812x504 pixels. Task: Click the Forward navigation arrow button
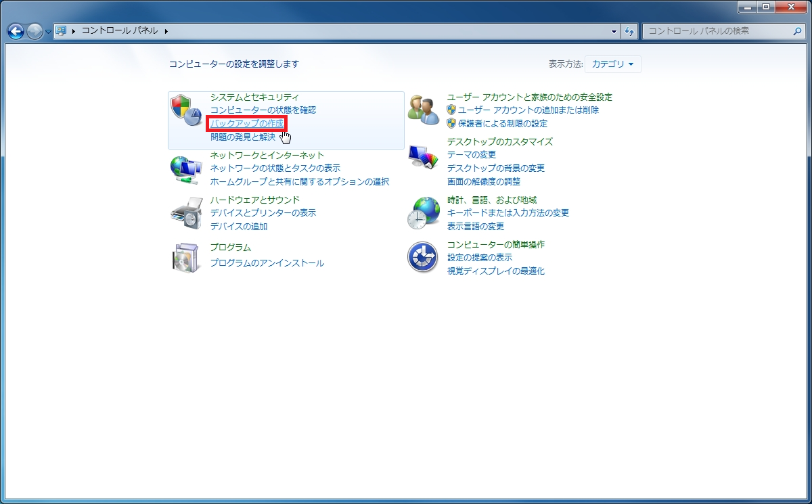(x=35, y=31)
